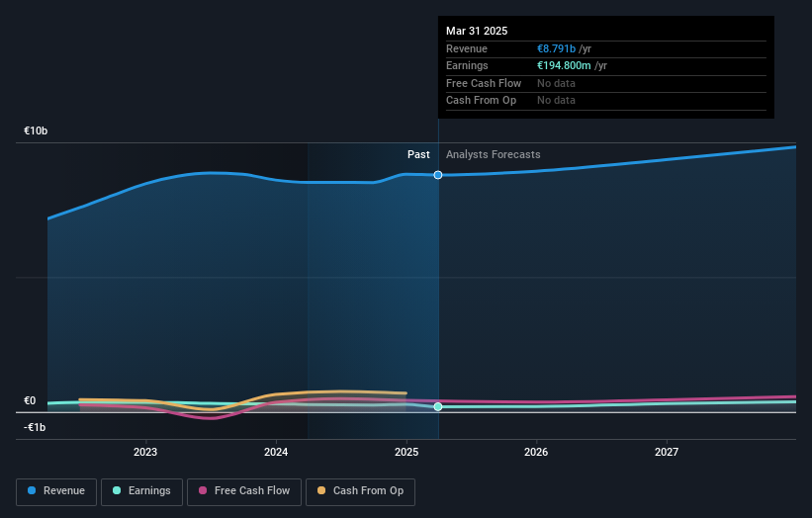
Task: Toggle the Cash From Op legend series
Action: pos(360,491)
